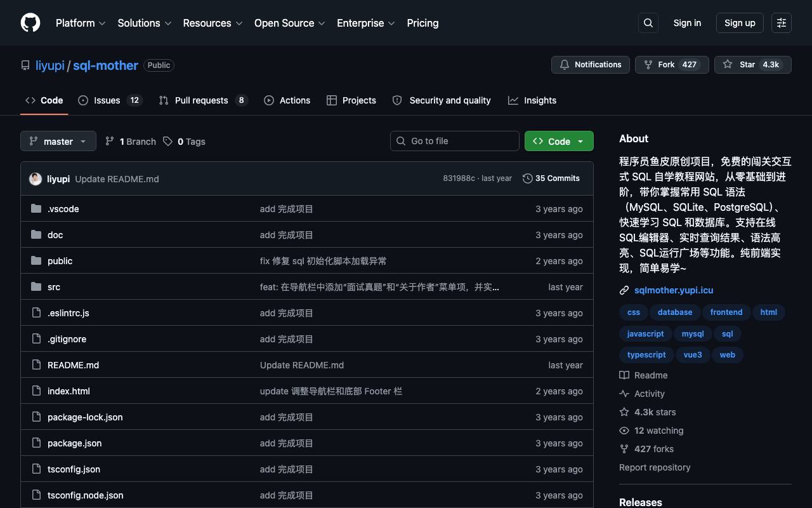Click the Sign up button
The width and height of the screenshot is (812, 508).
click(x=740, y=23)
